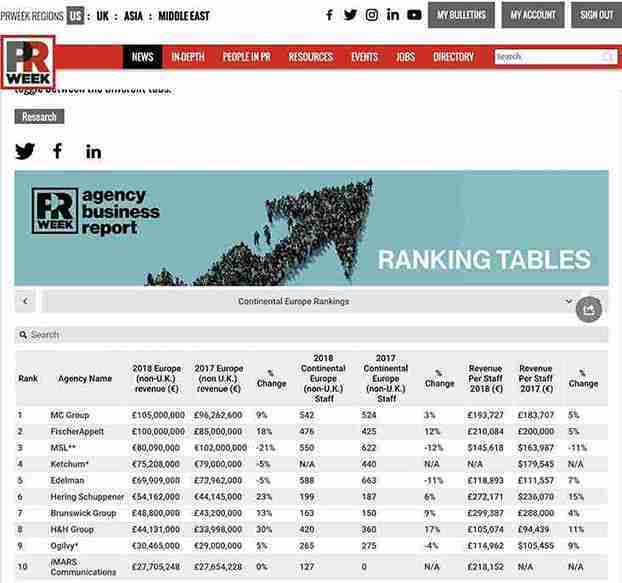622x583 pixels.
Task: Click the magnifier icon in table search
Action: click(x=23, y=335)
